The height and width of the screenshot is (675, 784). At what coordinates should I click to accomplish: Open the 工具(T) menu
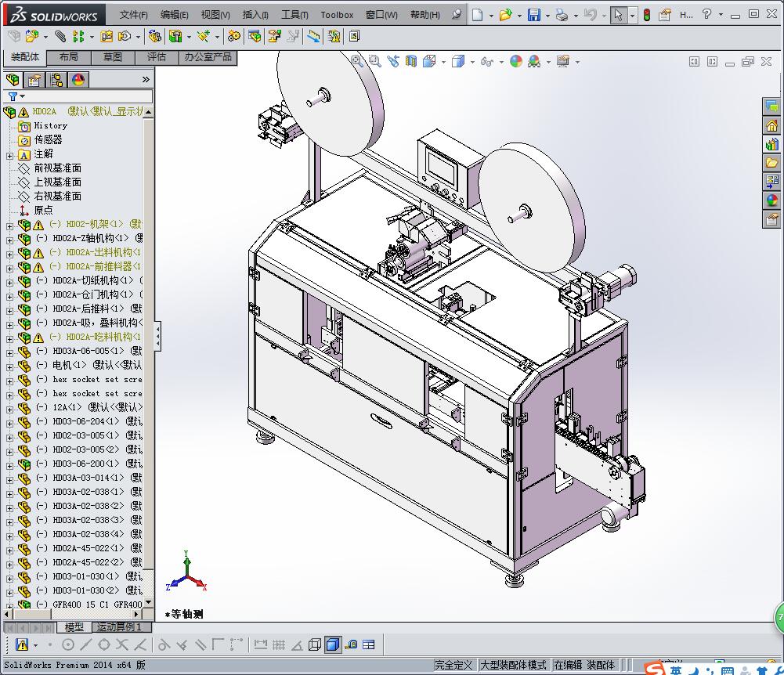(x=294, y=15)
